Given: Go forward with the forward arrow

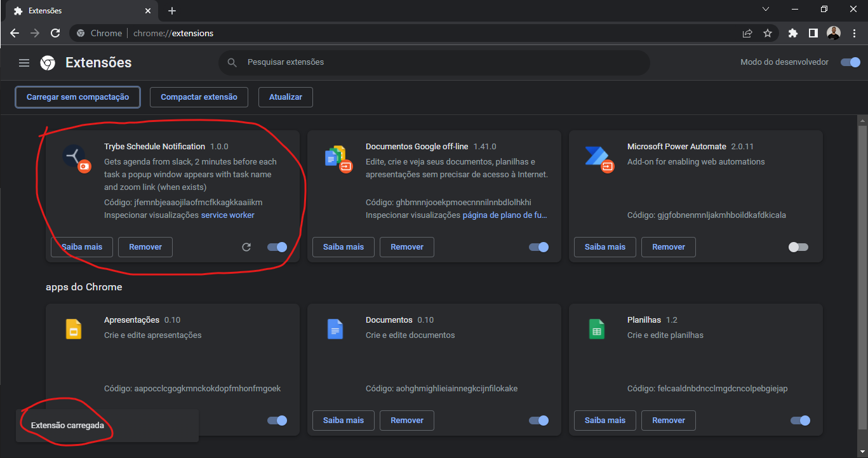Looking at the screenshot, I should 35,33.
